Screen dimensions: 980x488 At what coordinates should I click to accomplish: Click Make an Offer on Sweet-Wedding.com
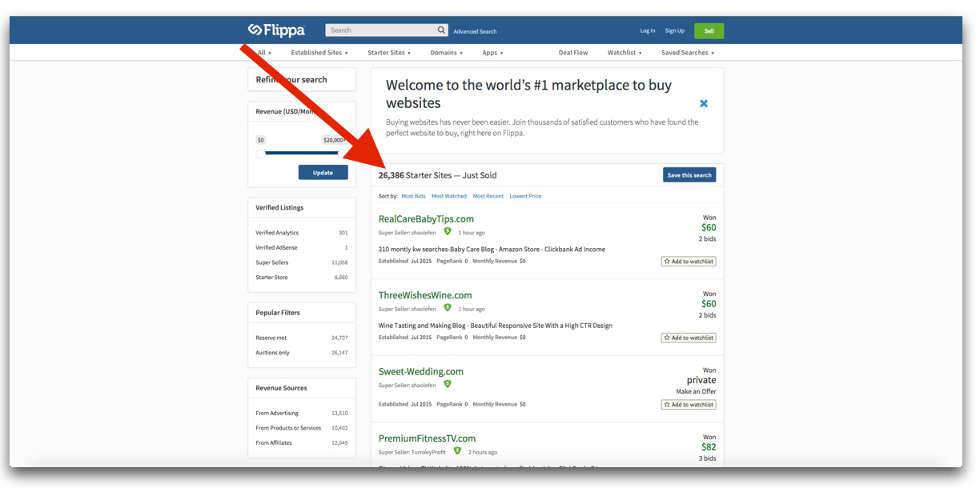696,391
